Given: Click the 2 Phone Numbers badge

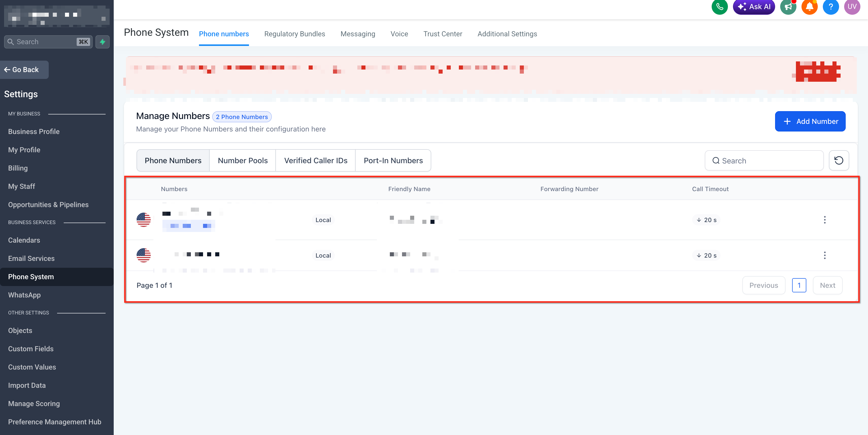Looking at the screenshot, I should [x=242, y=117].
